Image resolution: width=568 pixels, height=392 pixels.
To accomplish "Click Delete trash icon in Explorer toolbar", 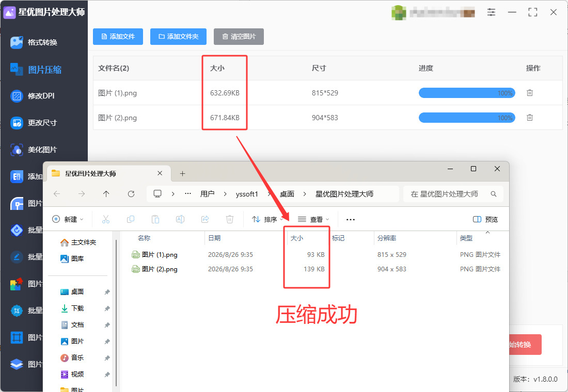I will click(230, 219).
